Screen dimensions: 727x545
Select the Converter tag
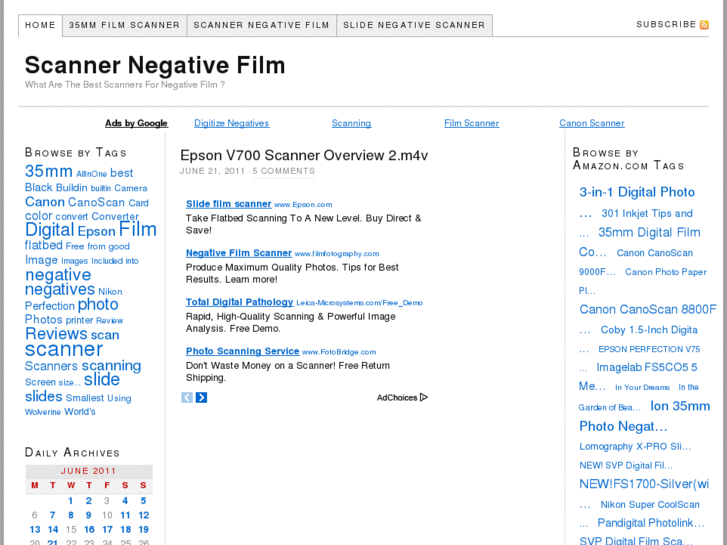(x=115, y=217)
